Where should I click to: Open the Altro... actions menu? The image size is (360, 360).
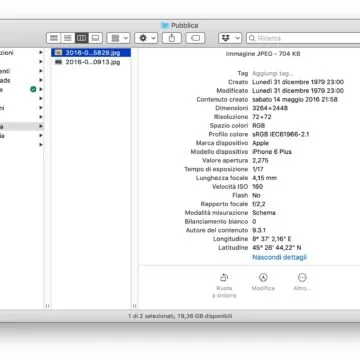[x=302, y=282]
